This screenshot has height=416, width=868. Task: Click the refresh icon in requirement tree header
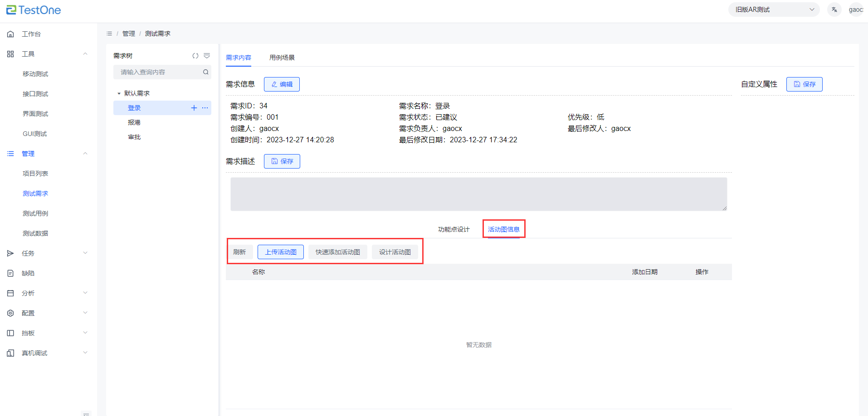pyautogui.click(x=195, y=56)
